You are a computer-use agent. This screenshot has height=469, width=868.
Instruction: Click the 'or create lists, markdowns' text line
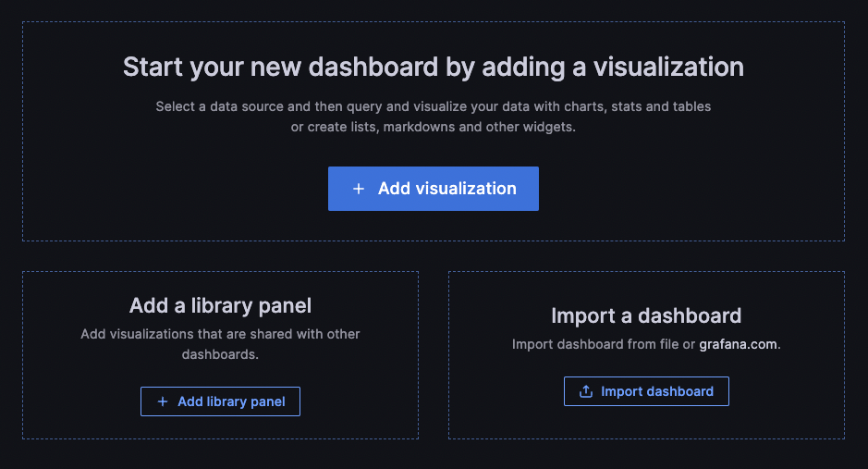pyautogui.click(x=433, y=127)
